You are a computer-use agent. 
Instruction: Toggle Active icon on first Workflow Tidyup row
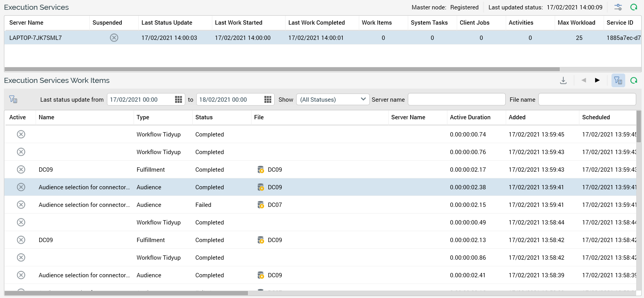21,135
